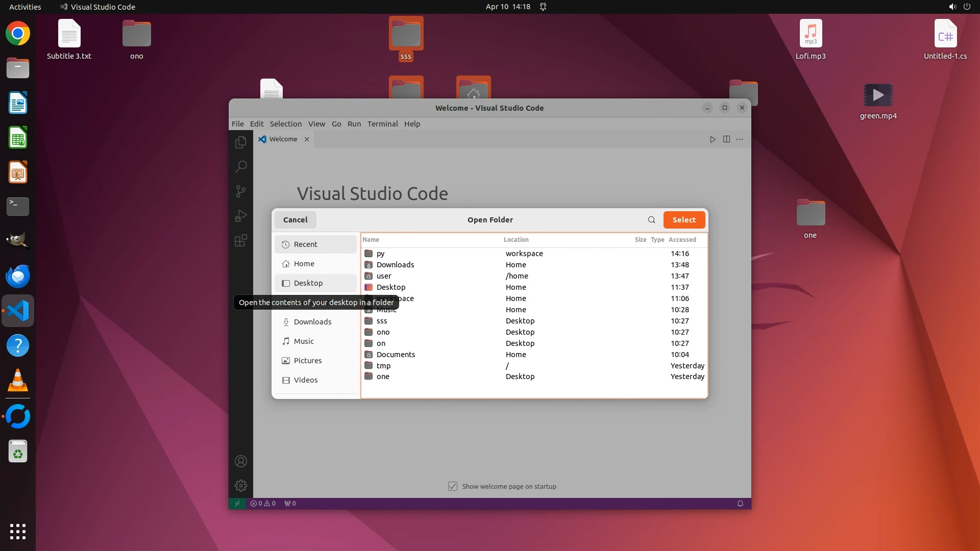Open the Terminal menu

coord(382,124)
